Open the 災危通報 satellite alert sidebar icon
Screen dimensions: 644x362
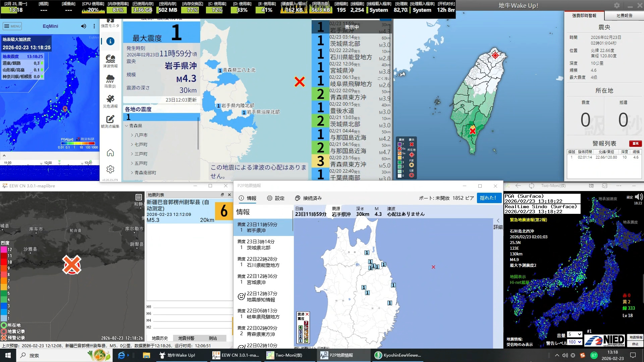coord(110,101)
